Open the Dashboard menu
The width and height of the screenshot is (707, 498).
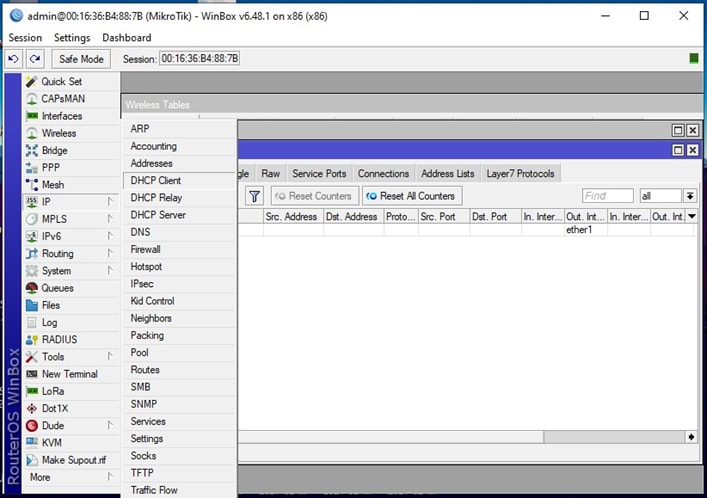[x=127, y=37]
